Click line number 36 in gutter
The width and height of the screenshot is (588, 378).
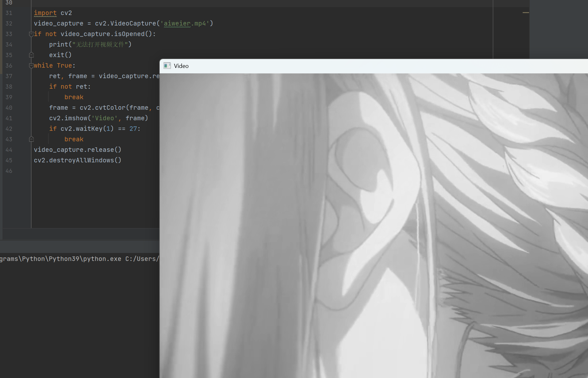pos(9,66)
